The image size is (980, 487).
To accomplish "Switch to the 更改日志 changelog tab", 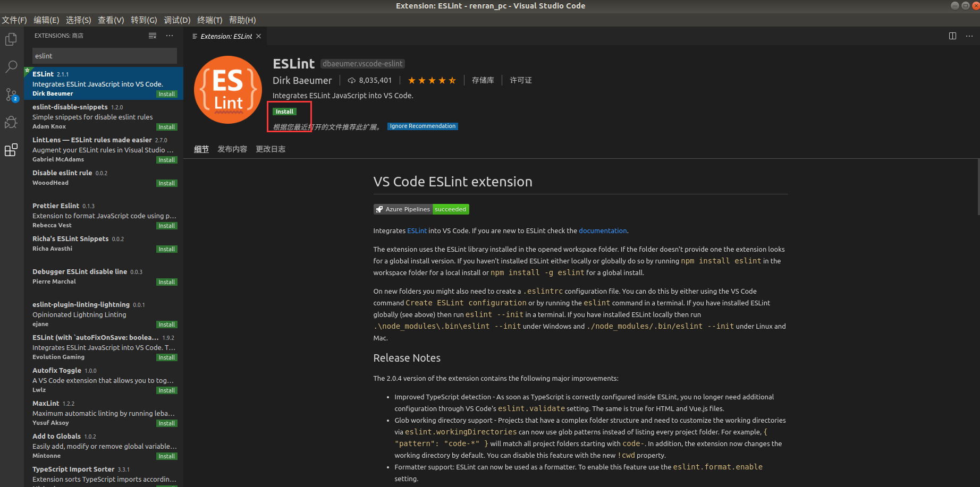I will 271,149.
